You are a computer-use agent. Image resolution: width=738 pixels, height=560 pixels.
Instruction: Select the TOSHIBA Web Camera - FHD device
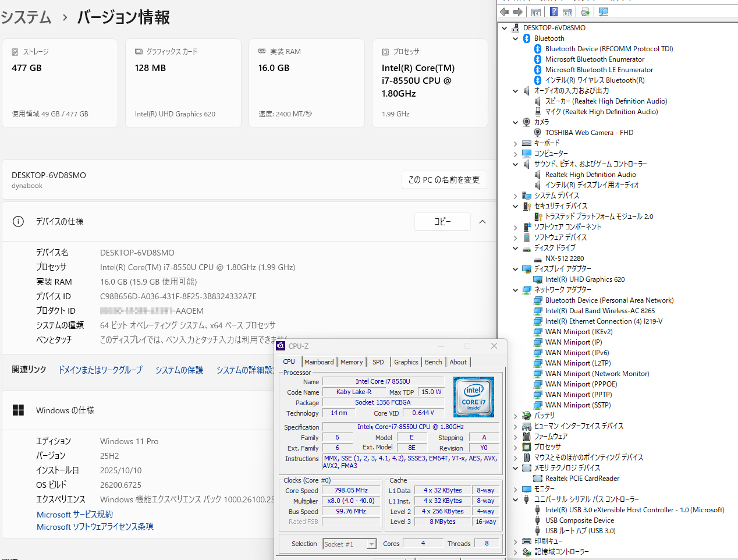588,133
